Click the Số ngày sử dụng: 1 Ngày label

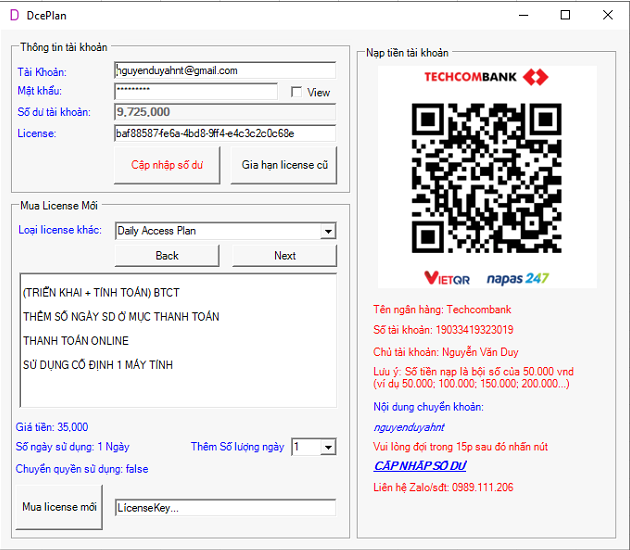tap(72, 447)
